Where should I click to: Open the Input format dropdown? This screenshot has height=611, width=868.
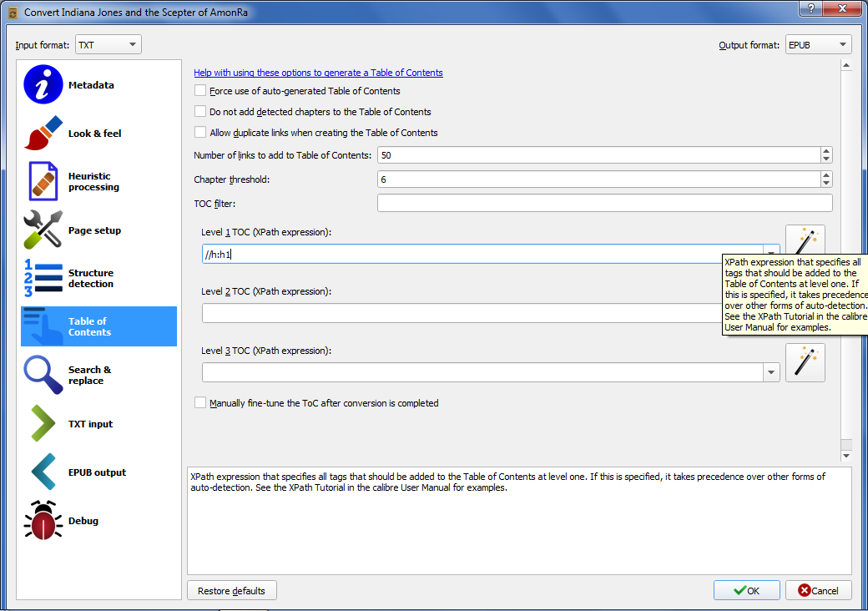108,45
